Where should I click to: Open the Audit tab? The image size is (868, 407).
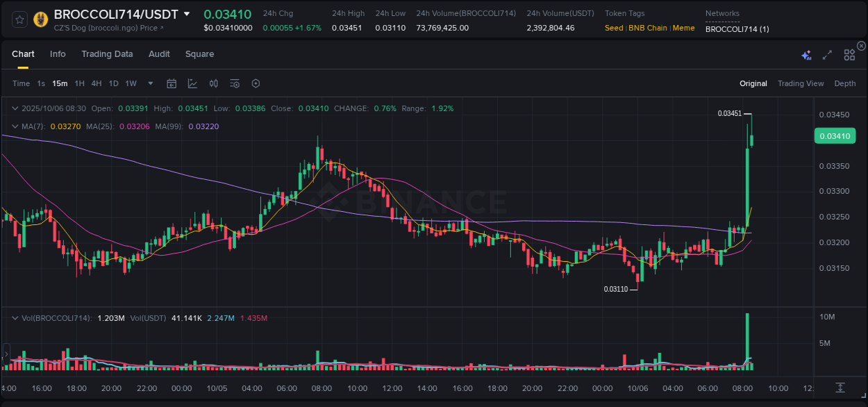tap(159, 53)
